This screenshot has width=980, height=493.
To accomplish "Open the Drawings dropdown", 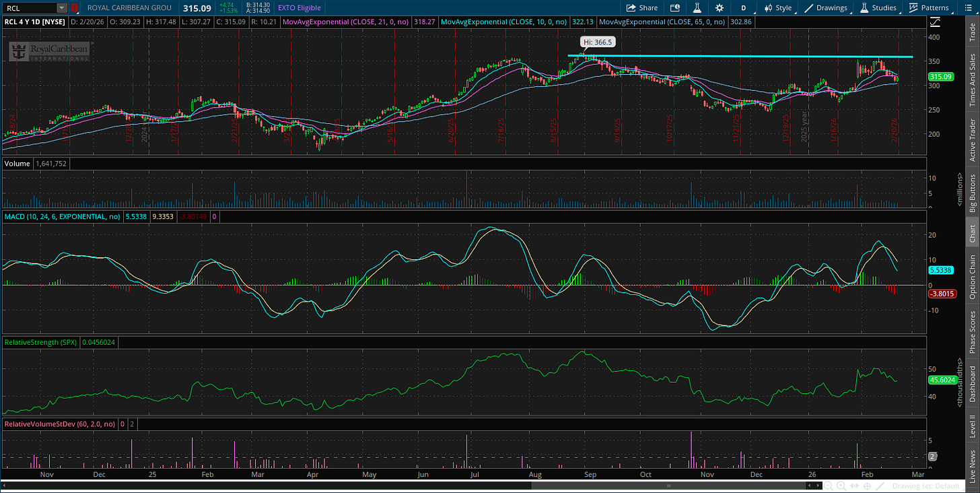I will pyautogui.click(x=826, y=8).
